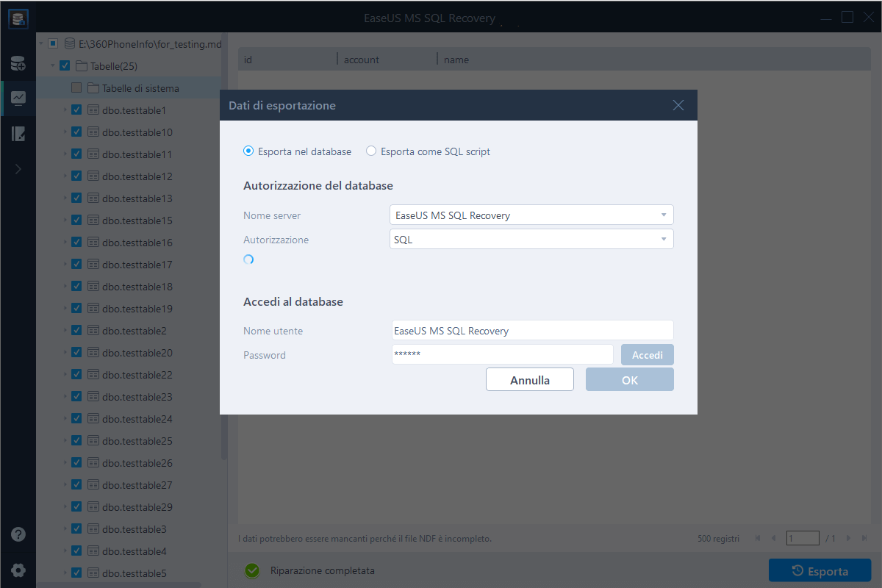Click the 500 registri count text

(718, 539)
